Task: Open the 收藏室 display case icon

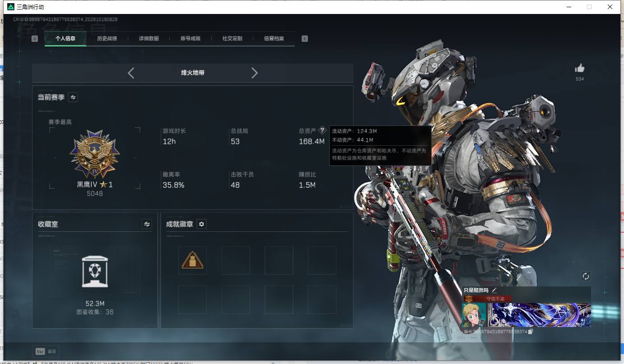Action: [x=95, y=271]
